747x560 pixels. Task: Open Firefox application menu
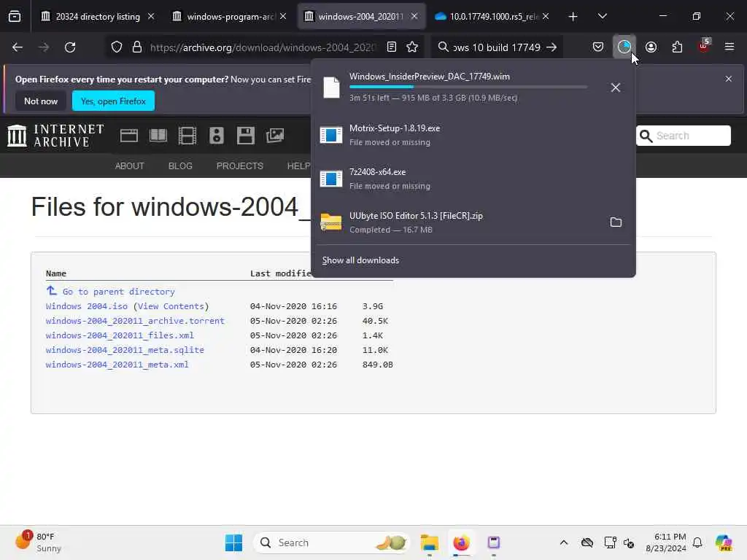pyautogui.click(x=729, y=47)
